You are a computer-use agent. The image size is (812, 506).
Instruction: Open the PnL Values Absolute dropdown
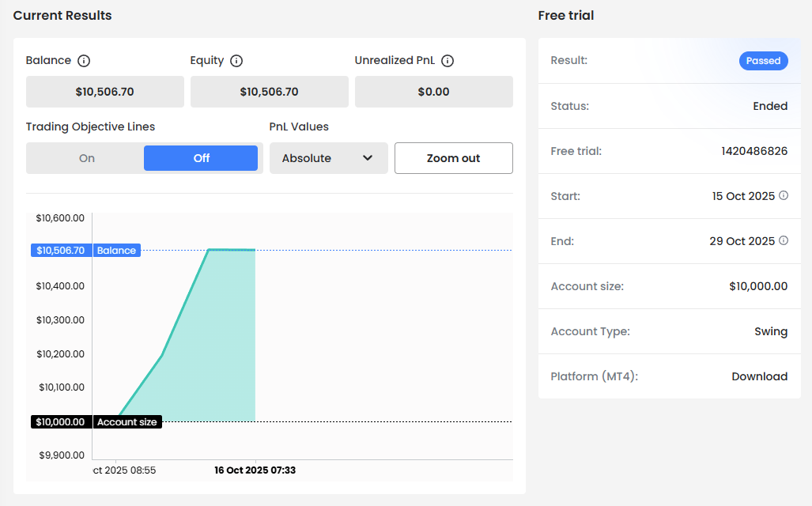tap(327, 158)
